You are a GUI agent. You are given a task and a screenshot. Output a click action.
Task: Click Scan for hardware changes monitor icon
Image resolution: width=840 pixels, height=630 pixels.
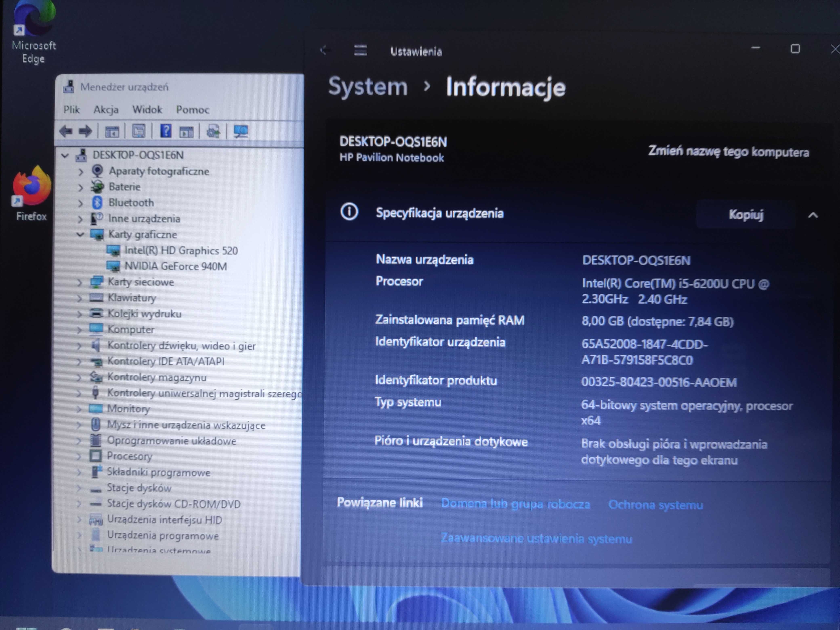pos(241,132)
